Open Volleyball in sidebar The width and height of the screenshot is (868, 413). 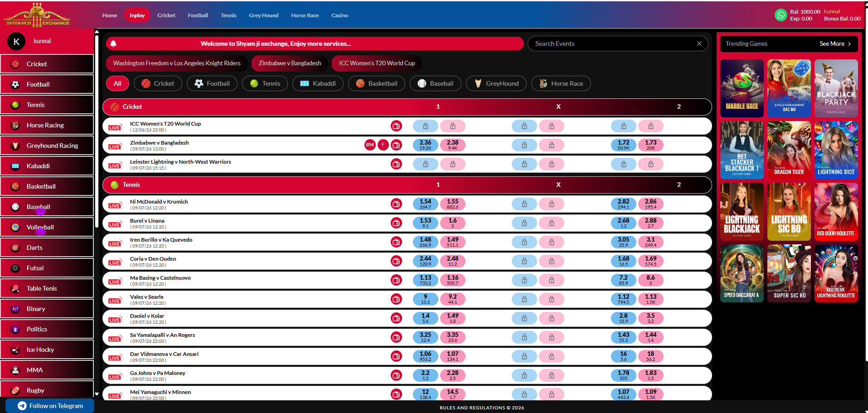(x=47, y=227)
